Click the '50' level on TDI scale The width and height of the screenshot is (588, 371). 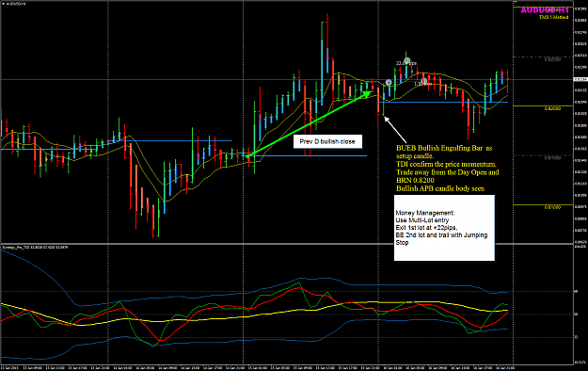576,315
